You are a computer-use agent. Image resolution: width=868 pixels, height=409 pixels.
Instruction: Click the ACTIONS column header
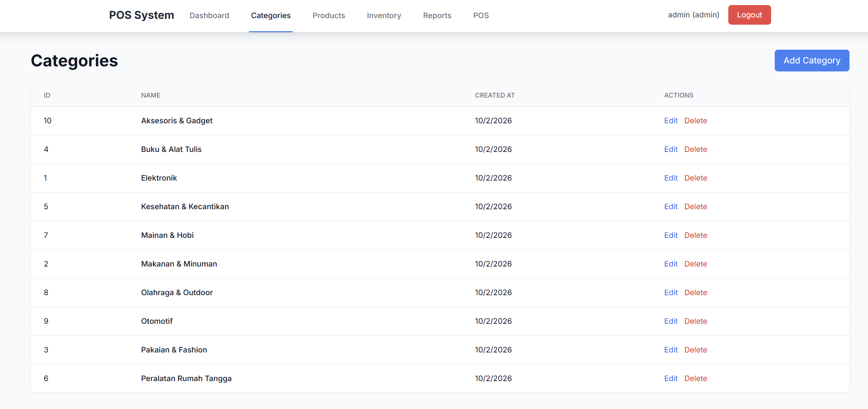coord(679,95)
